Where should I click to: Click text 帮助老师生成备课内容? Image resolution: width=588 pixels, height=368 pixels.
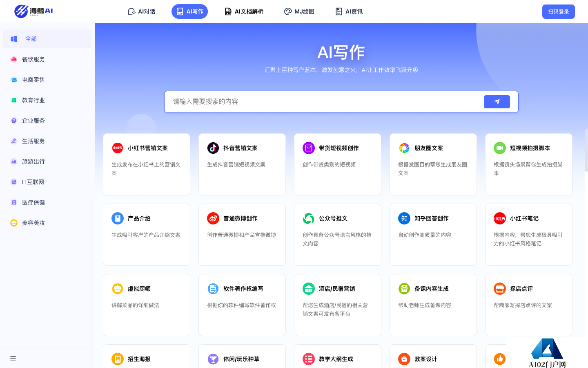point(425,305)
